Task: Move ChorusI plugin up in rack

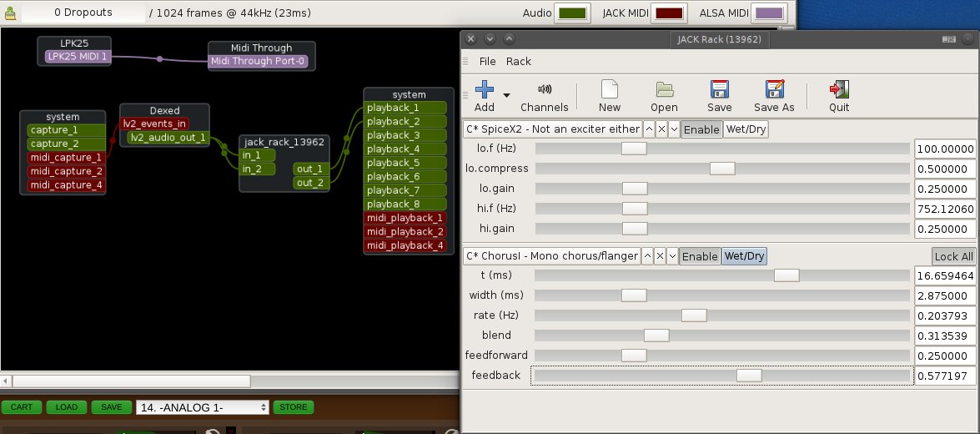Action: coord(647,256)
